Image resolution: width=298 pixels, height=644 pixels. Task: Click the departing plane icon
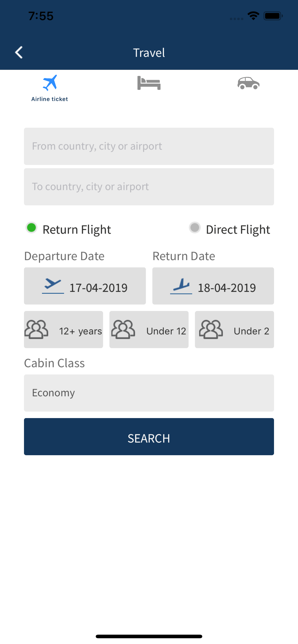53,286
